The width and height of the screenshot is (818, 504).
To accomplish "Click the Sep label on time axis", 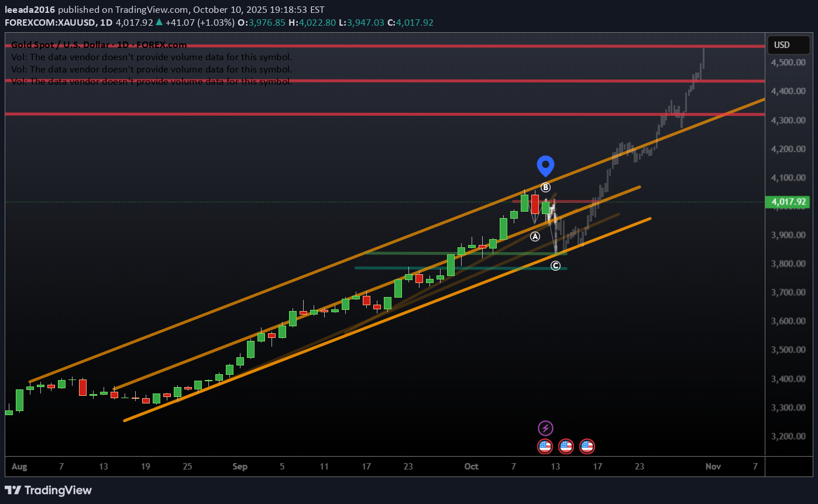I will [240, 466].
